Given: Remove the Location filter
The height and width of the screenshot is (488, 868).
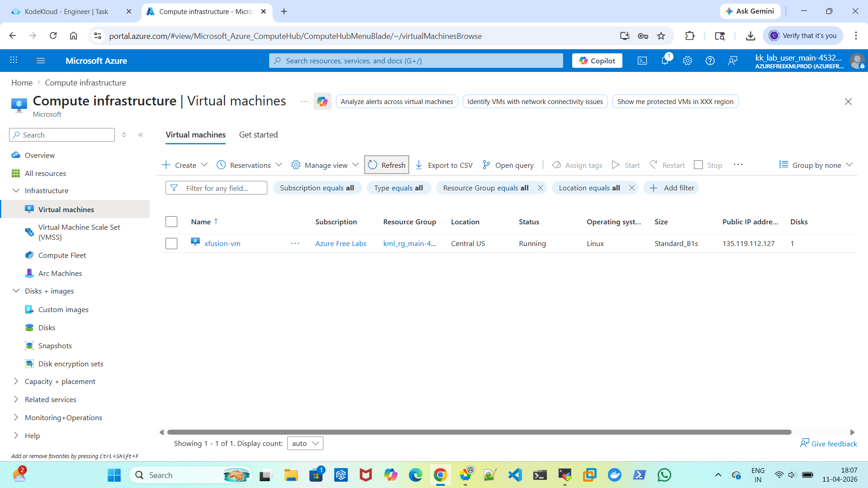Looking at the screenshot, I should click(631, 188).
